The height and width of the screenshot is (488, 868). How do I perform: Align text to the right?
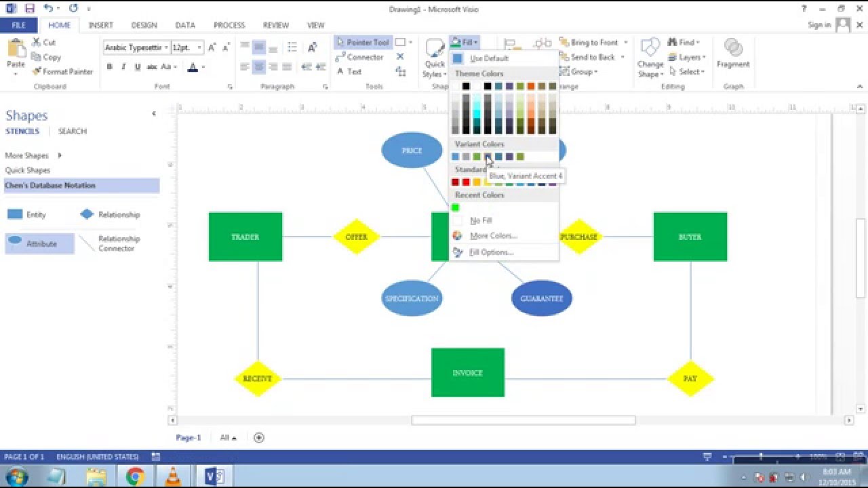(x=273, y=67)
